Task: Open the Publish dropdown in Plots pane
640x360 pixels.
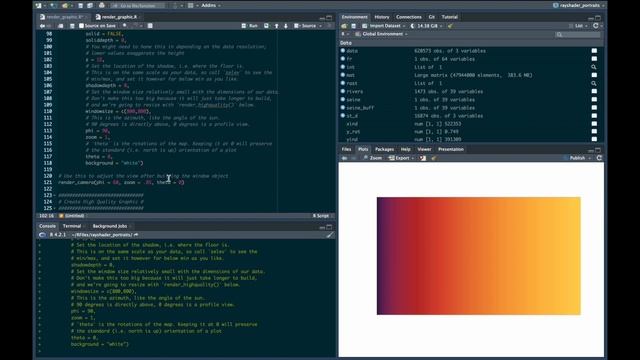Action: [578, 158]
